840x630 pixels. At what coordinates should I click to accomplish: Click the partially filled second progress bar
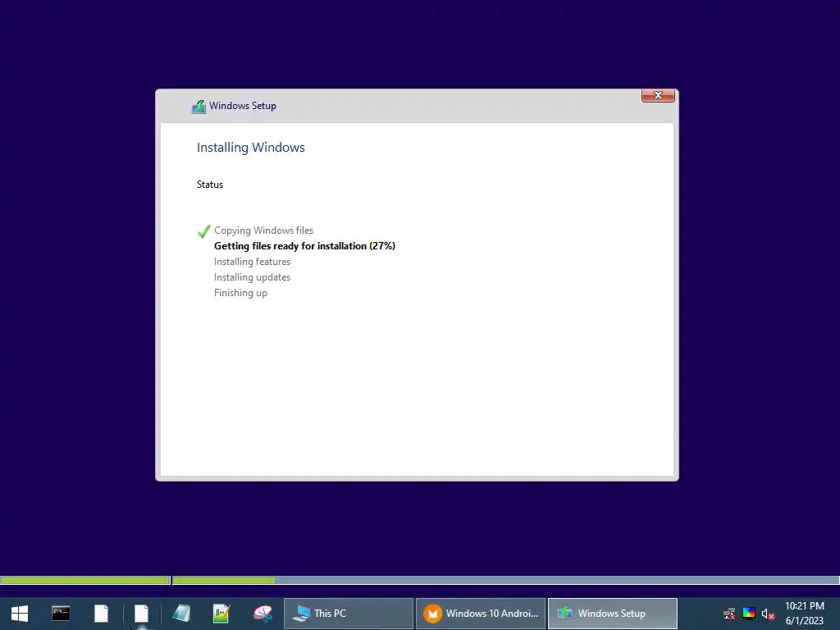(x=505, y=580)
